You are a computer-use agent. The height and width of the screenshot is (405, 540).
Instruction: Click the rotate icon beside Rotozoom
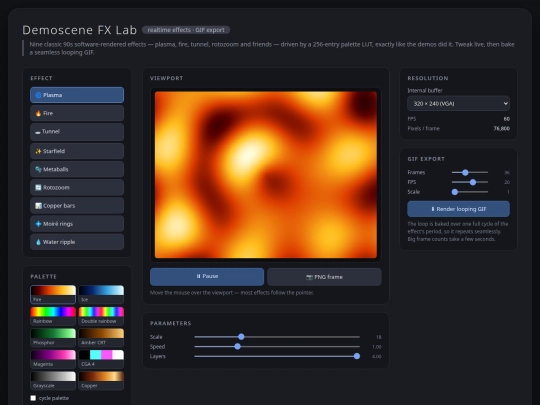38,188
